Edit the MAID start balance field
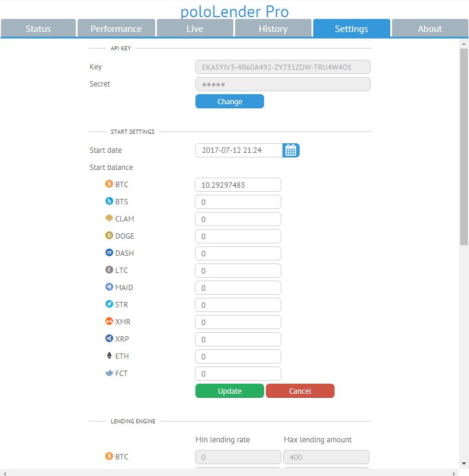Viewport: 469px width, 476px height. [238, 288]
